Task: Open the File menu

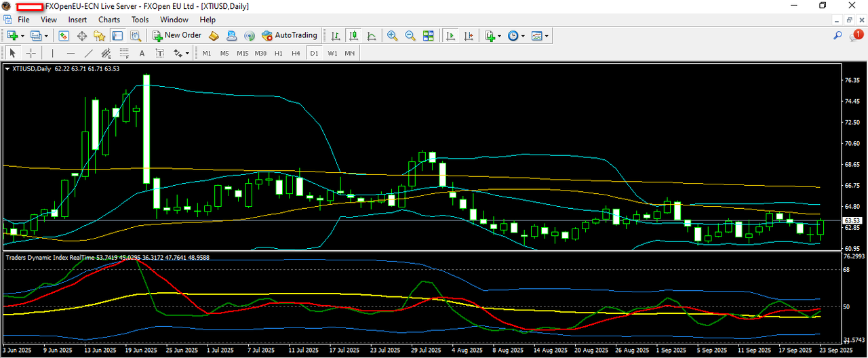Action: [24, 20]
